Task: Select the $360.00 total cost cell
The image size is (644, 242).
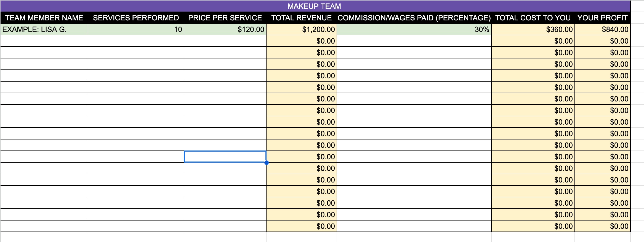Action: tap(533, 29)
